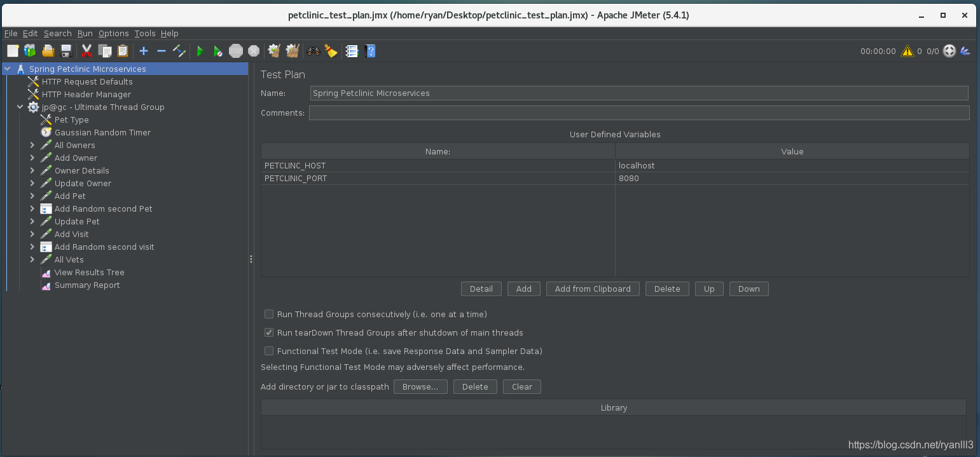The image size is (980, 457).
Task: Expand the Add Pet tree node
Action: tap(32, 196)
